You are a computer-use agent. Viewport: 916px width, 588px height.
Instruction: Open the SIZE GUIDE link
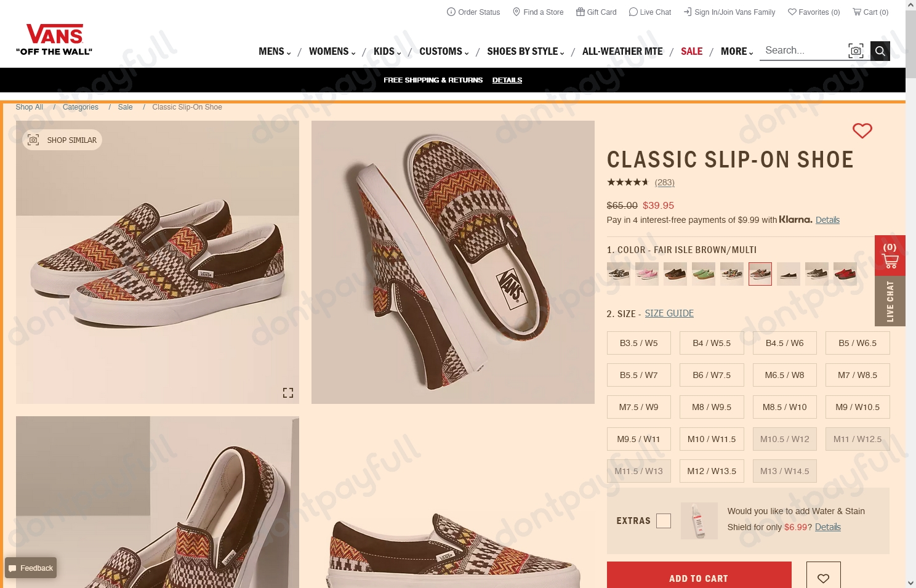[669, 313]
